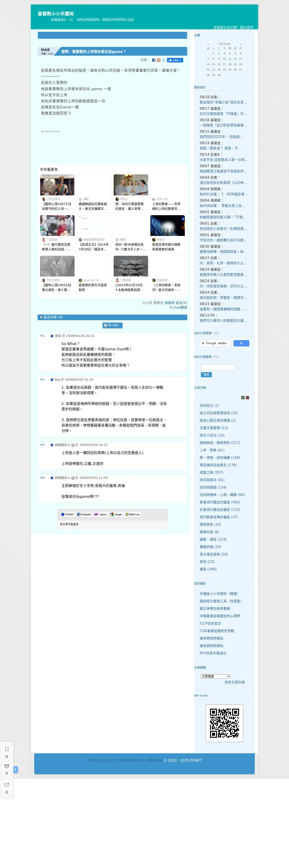Image resolution: width=289 pixels, height=868 pixels.
Task: Collapse the 留言列表 (4) section toggle
Action: click(41, 317)
